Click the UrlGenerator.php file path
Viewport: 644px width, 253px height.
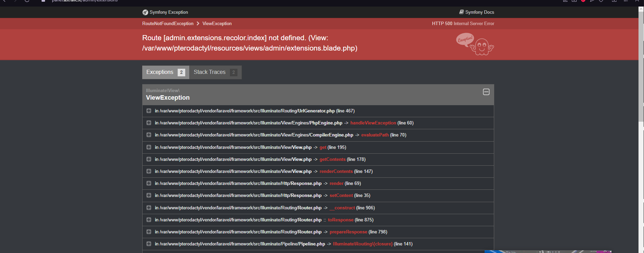click(x=247, y=111)
